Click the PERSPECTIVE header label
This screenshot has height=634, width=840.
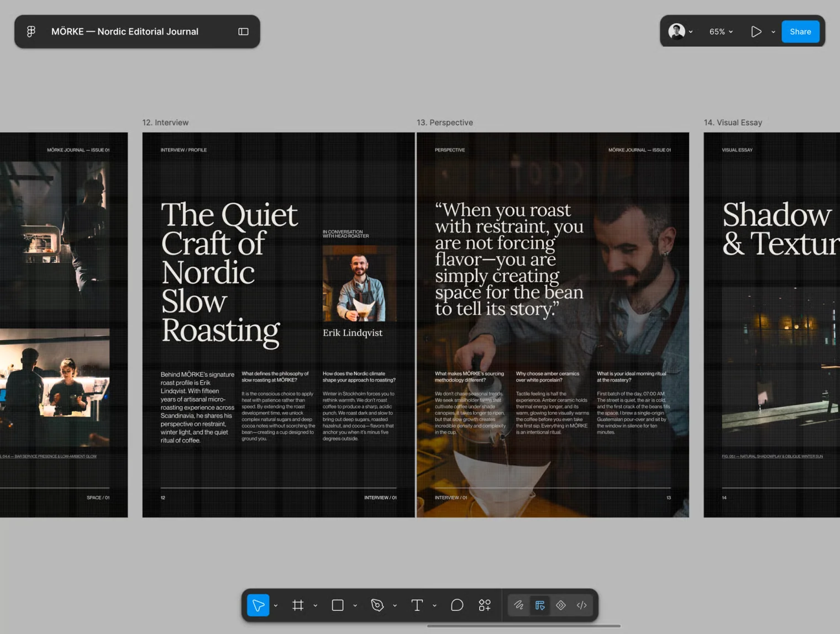click(x=450, y=150)
